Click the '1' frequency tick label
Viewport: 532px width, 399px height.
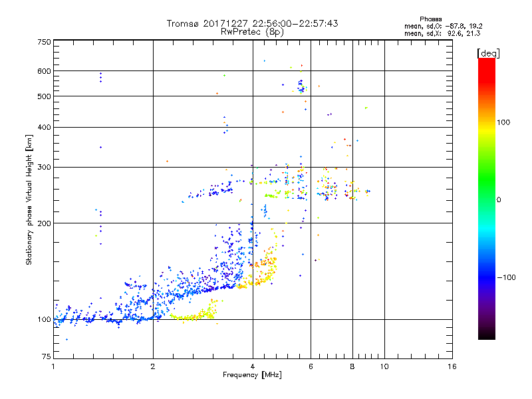click(53, 366)
